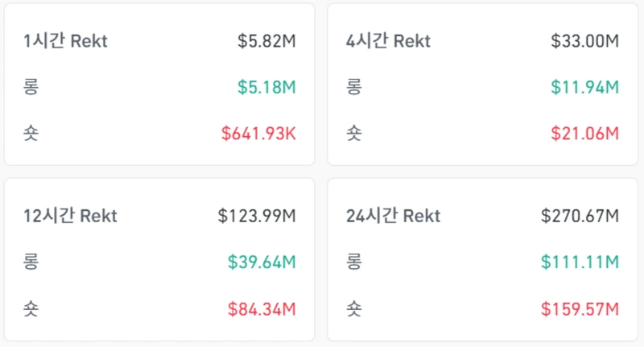This screenshot has height=347, width=644.
Task: Open the 12시간 Rekt card title
Action: (x=70, y=216)
